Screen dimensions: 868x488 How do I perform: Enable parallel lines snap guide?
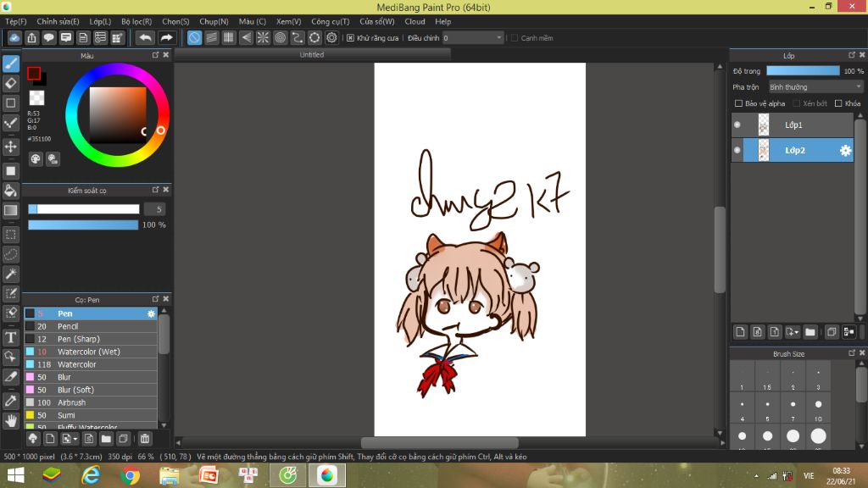211,37
